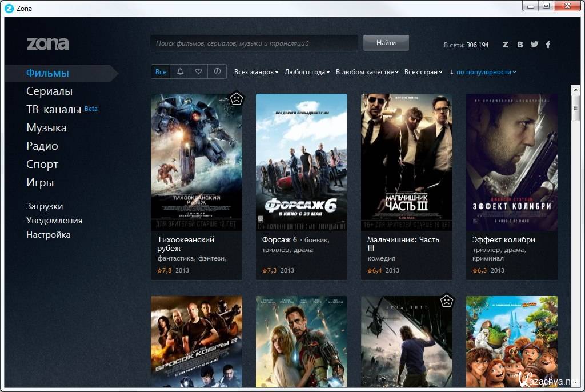The image size is (585, 392).
Task: Click the sad face badge on Тихоокеанский рубеж
Action: pos(235,99)
